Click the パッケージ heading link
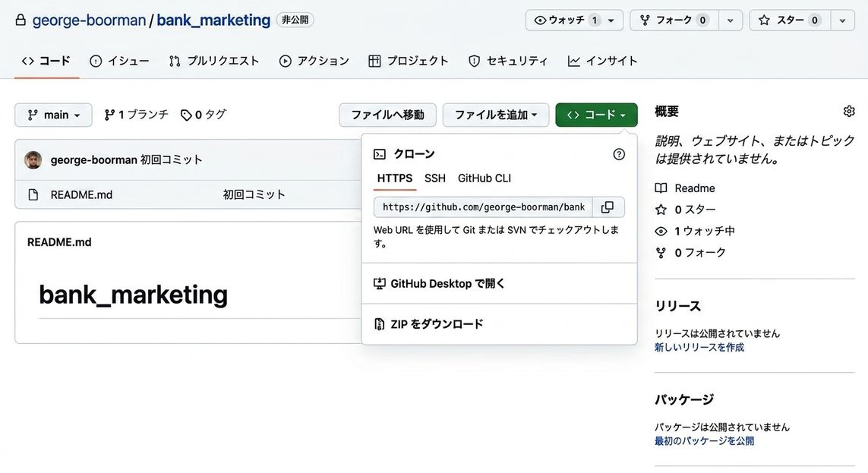The height and width of the screenshot is (473, 868). (684, 399)
